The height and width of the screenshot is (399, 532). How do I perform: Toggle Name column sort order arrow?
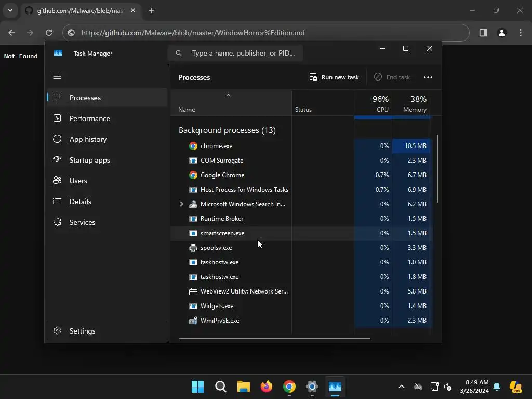tap(229, 96)
